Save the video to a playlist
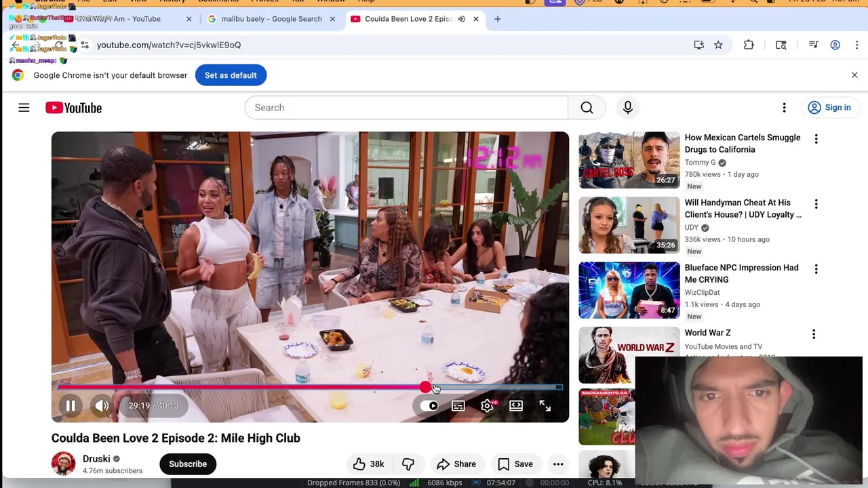Viewport: 868px width, 488px height. coord(515,464)
